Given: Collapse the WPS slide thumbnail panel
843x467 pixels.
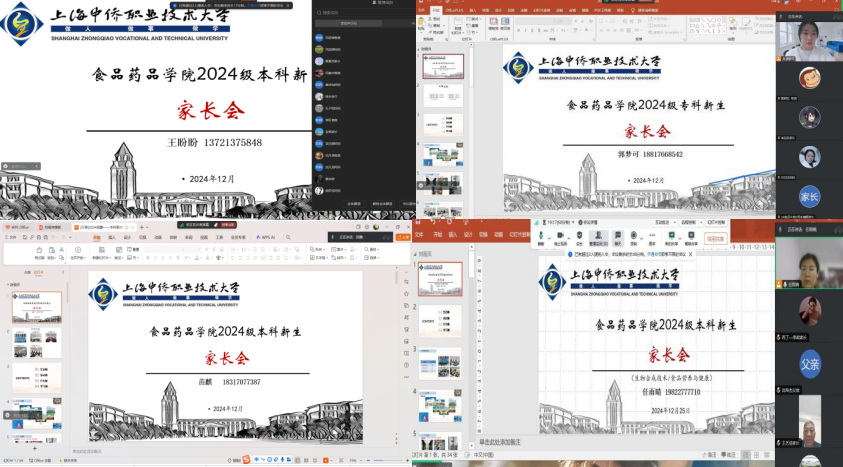Looking at the screenshot, I should coord(63,272).
